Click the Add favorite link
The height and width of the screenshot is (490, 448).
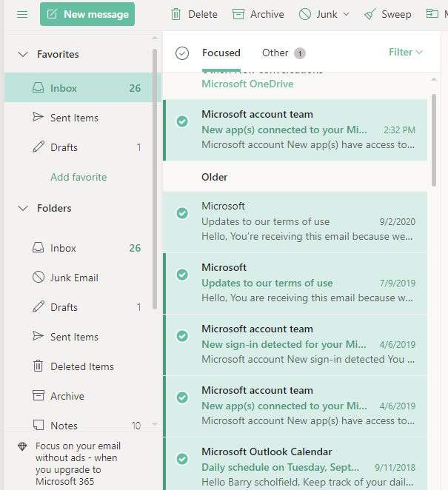click(78, 177)
